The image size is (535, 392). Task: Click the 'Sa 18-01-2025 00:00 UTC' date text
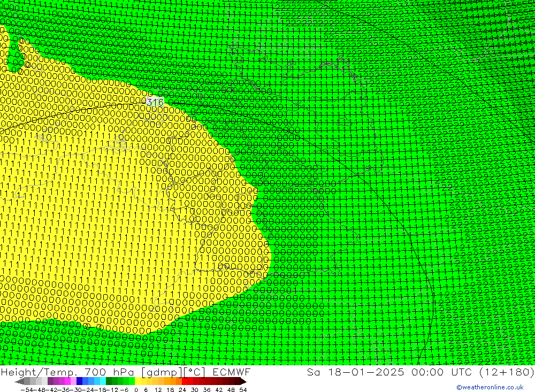tap(389, 372)
